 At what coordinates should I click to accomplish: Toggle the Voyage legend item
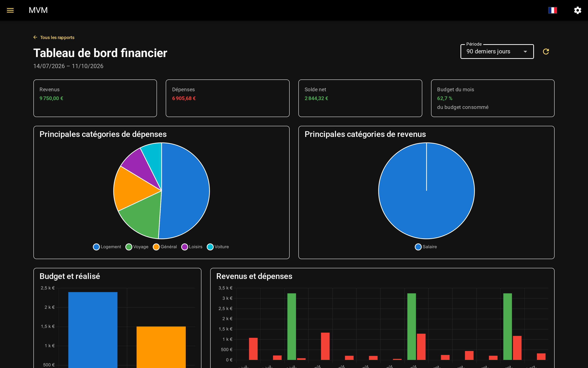pos(137,247)
